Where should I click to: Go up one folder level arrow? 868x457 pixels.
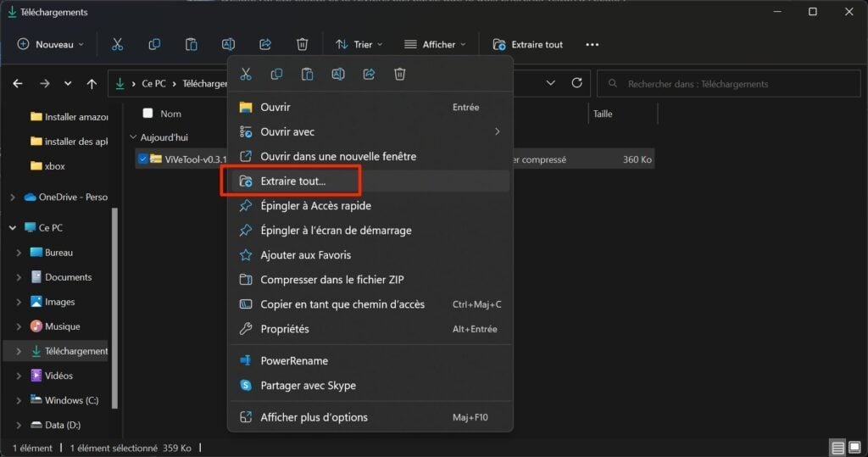point(92,84)
